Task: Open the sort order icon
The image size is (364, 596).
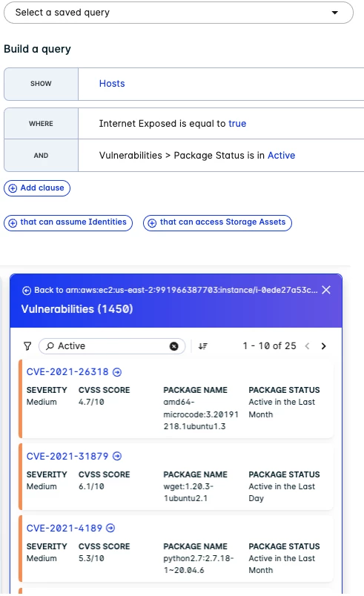Action: click(202, 346)
